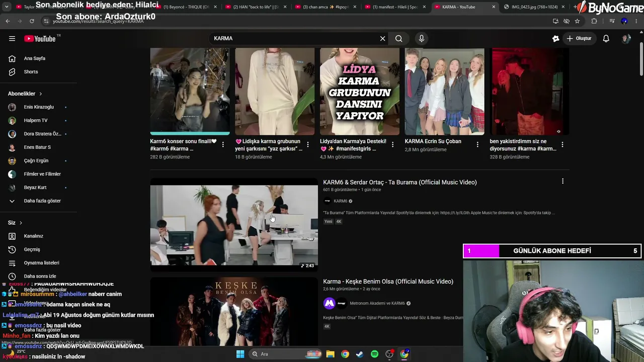644x362 pixels.
Task: Bookmark this page with the star
Action: [x=577, y=21]
